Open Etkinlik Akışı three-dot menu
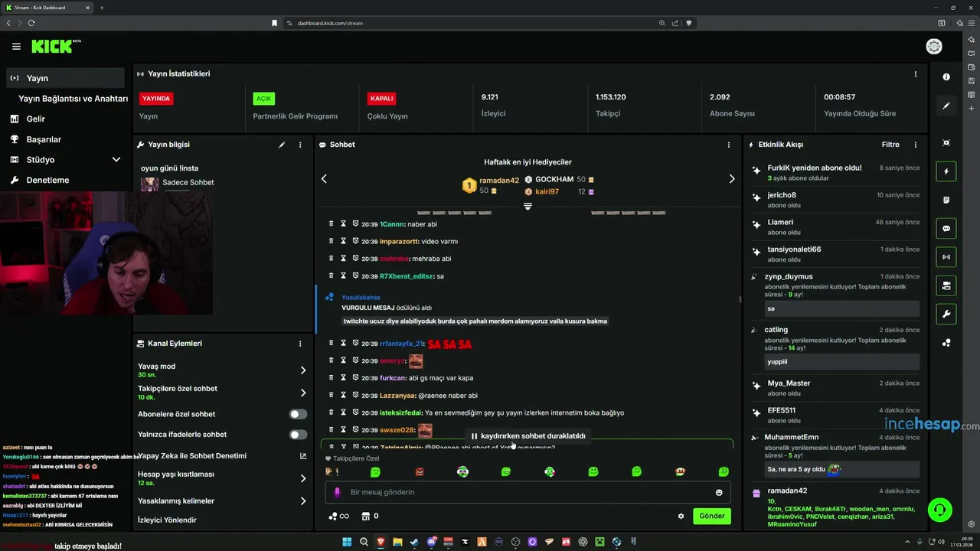 tap(915, 145)
